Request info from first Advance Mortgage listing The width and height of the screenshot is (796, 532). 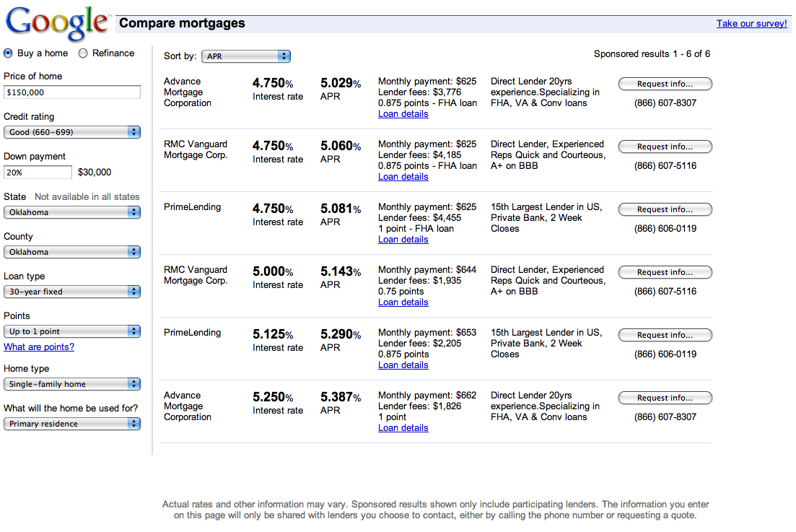pos(665,84)
